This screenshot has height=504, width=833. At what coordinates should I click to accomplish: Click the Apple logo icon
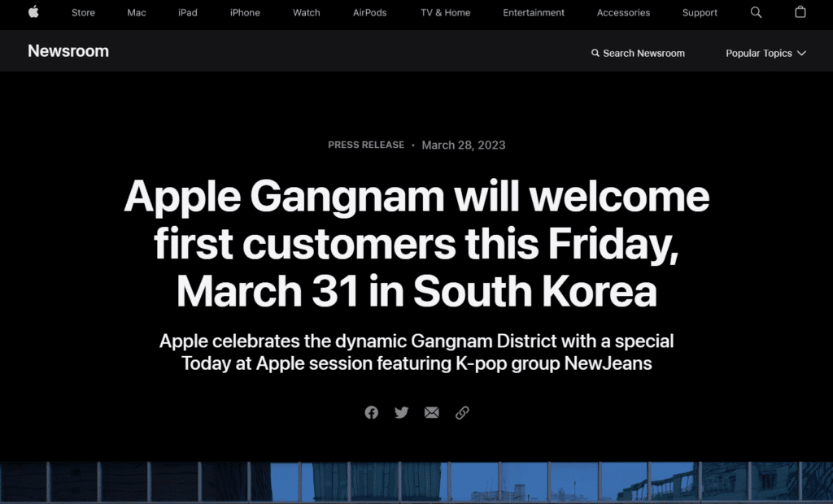[x=33, y=11]
